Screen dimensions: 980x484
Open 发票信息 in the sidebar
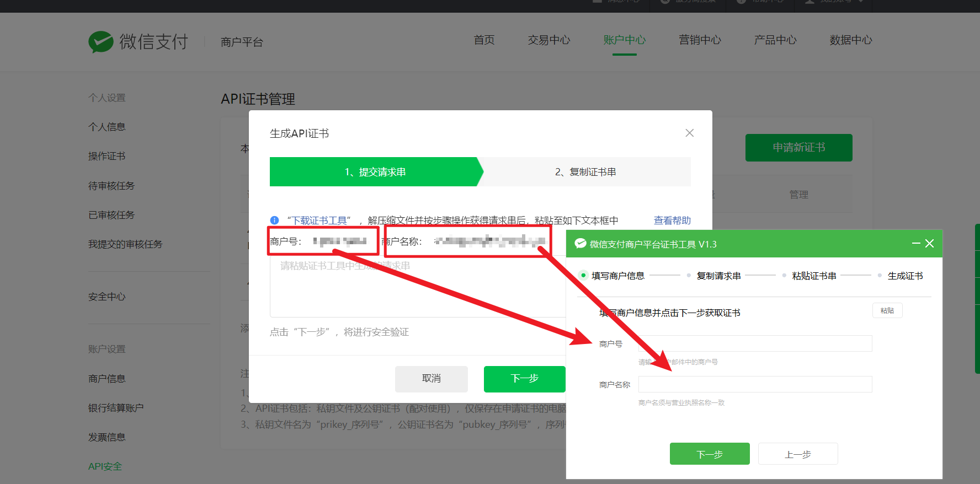coord(107,437)
